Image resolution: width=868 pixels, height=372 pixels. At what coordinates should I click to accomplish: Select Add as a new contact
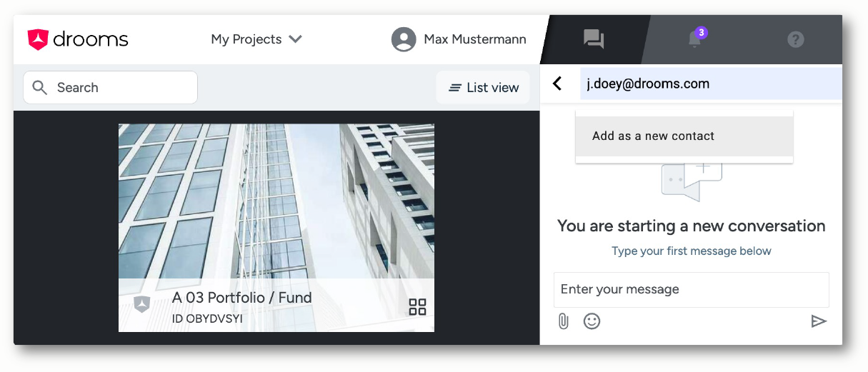684,136
